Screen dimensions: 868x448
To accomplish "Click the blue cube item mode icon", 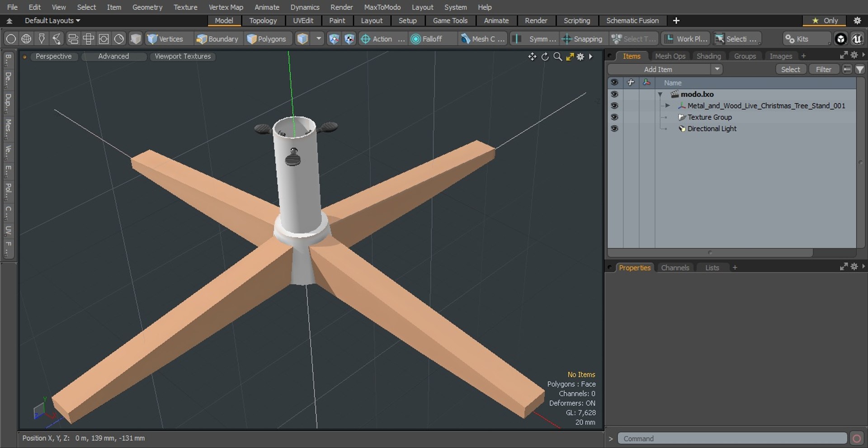I will pyautogui.click(x=302, y=39).
